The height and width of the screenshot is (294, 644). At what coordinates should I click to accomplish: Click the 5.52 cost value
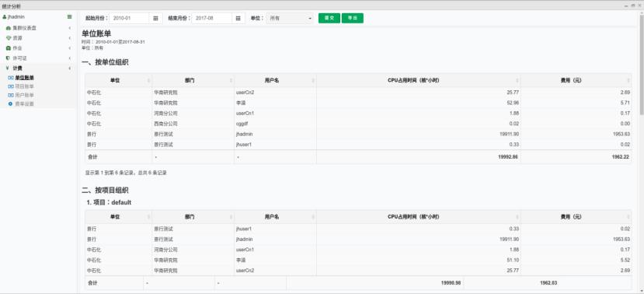coord(625,261)
